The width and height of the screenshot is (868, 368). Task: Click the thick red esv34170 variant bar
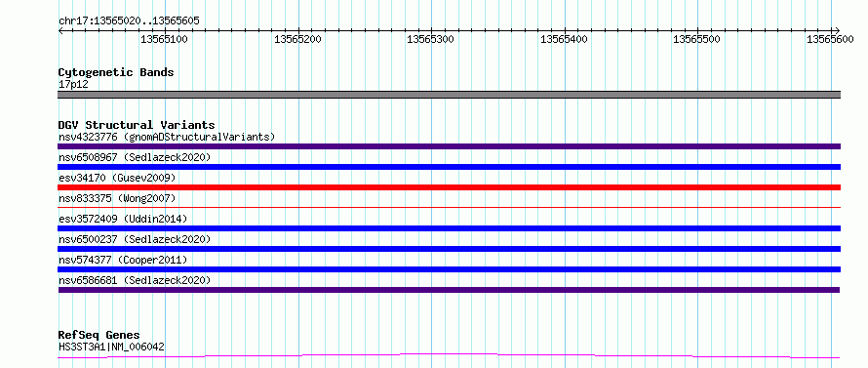(x=449, y=187)
